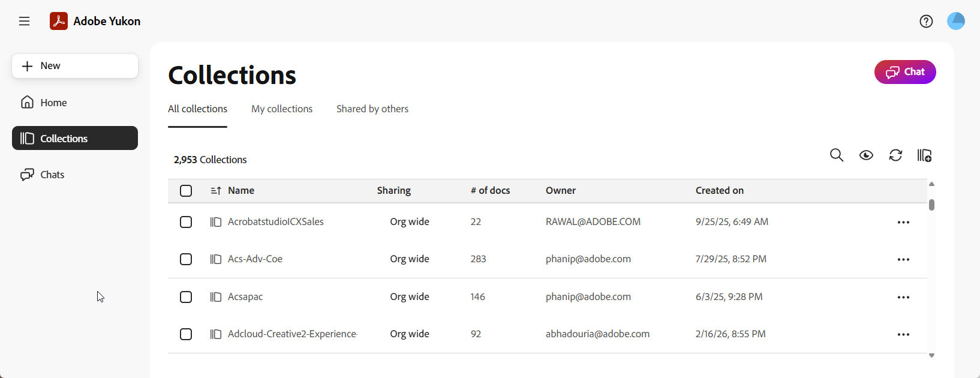Open the help question mark icon

926,21
